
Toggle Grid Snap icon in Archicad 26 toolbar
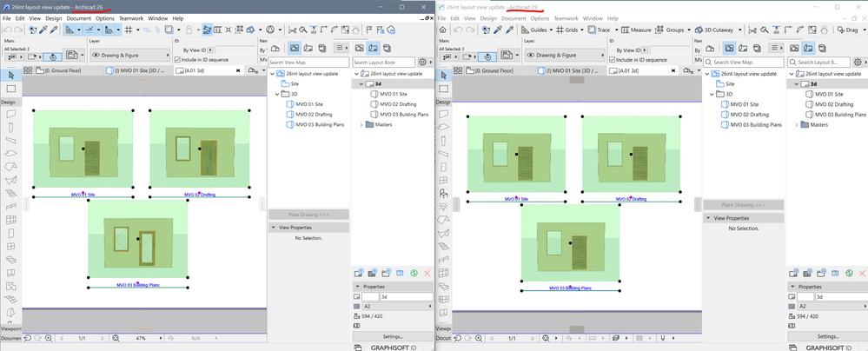tap(128, 30)
